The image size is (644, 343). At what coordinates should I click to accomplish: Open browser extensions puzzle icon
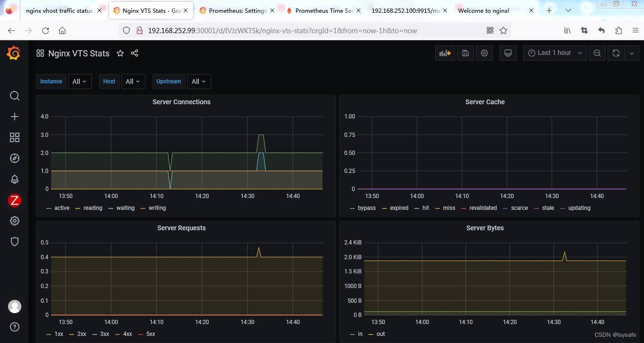618,30
